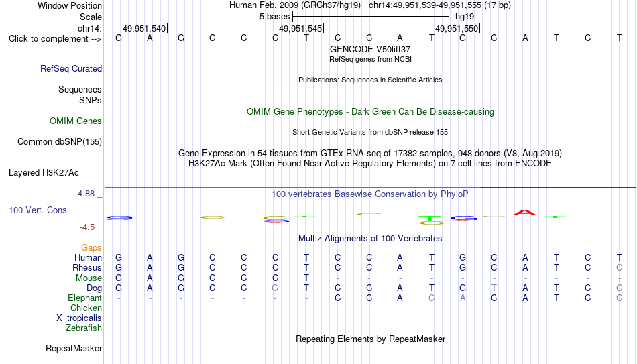Click the chr14: ruler label
The height and width of the screenshot is (364, 637).
coord(89,28)
